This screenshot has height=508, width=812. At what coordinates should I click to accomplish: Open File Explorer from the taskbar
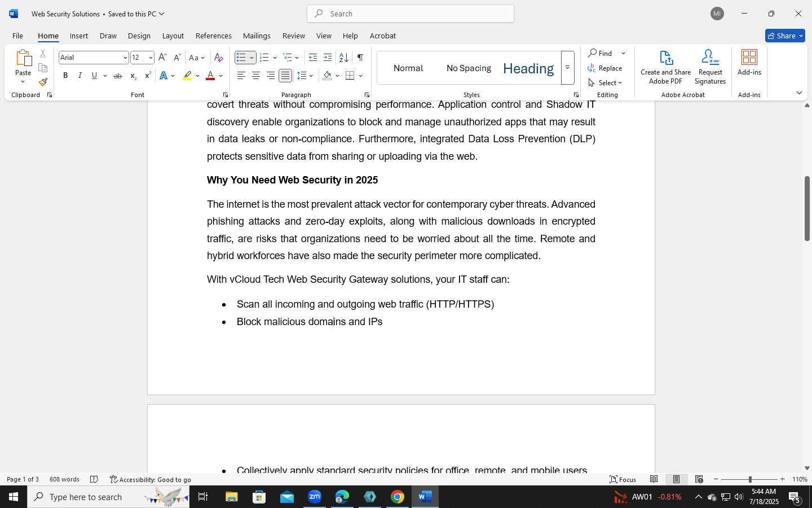pos(232,497)
